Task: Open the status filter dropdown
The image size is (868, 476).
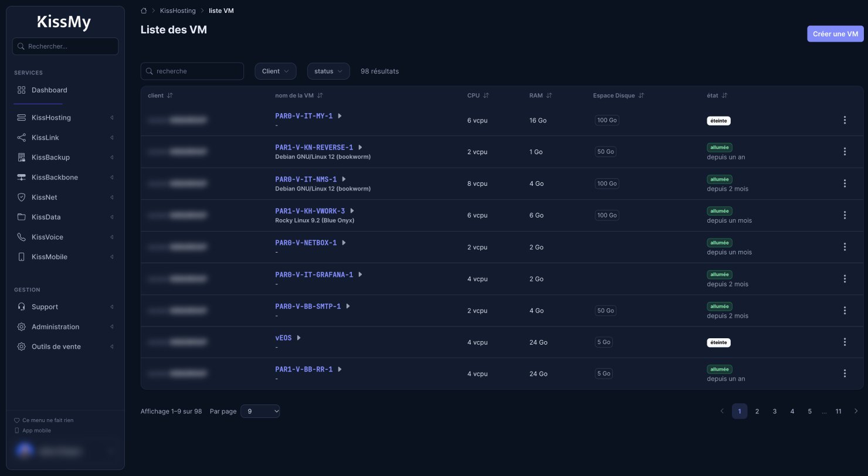Action: click(328, 71)
